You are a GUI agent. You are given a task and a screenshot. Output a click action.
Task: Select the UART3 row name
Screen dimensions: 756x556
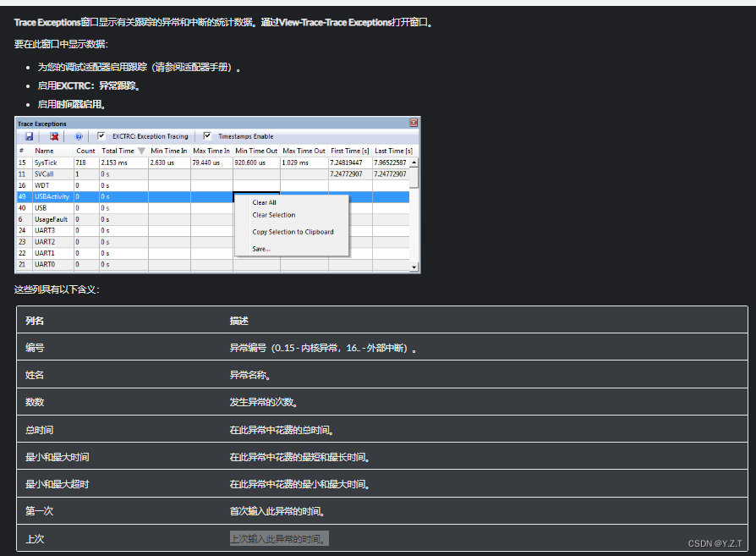click(45, 231)
